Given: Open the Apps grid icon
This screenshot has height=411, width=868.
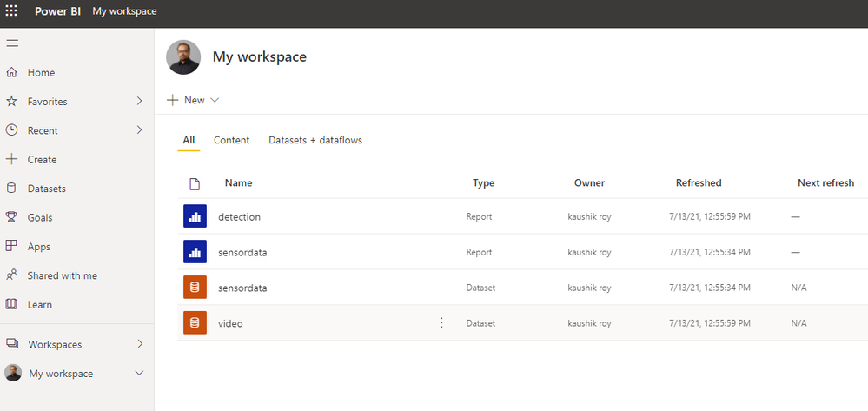Looking at the screenshot, I should coord(12,247).
